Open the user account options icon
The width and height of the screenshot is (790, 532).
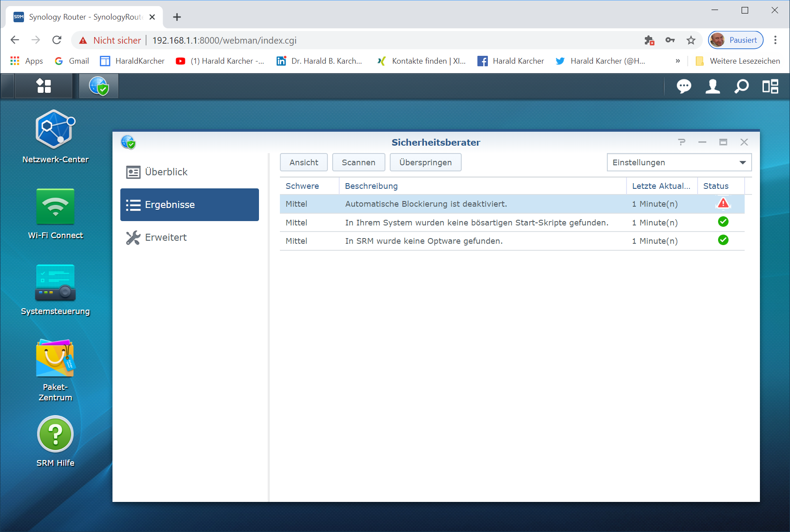point(712,86)
